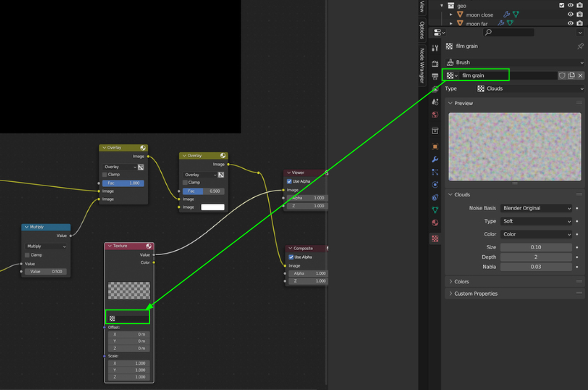588x390 pixels.
Task: Open the Object properties tab icon
Action: (435, 147)
